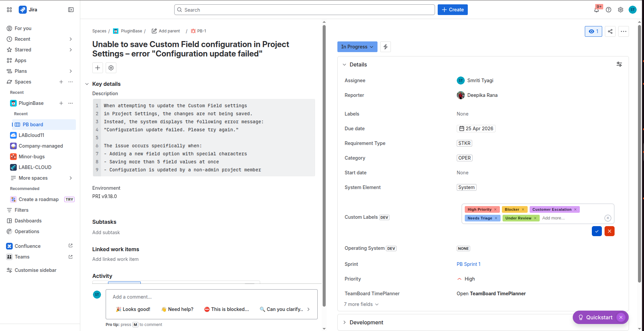Expand 7 more fields
The width and height of the screenshot is (644, 331).
(361, 304)
